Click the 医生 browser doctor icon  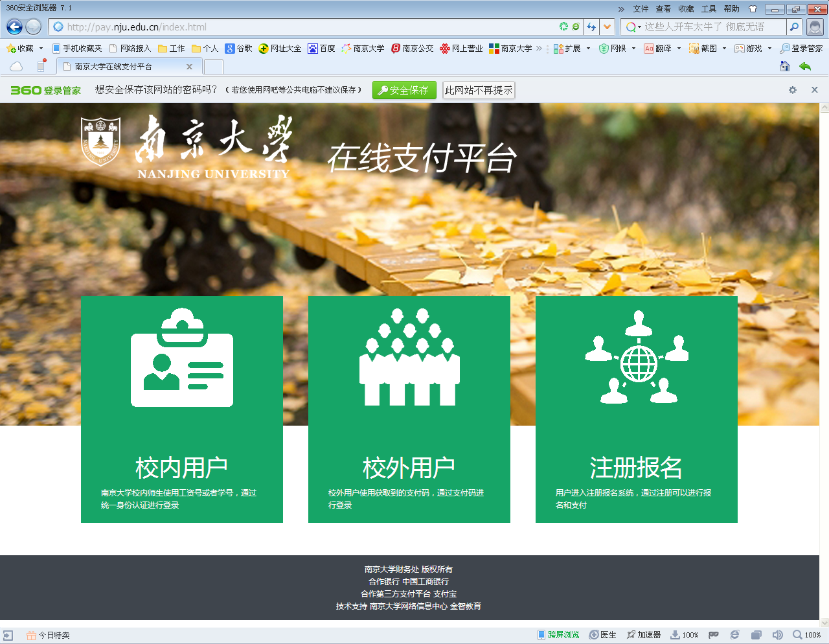[x=602, y=635]
